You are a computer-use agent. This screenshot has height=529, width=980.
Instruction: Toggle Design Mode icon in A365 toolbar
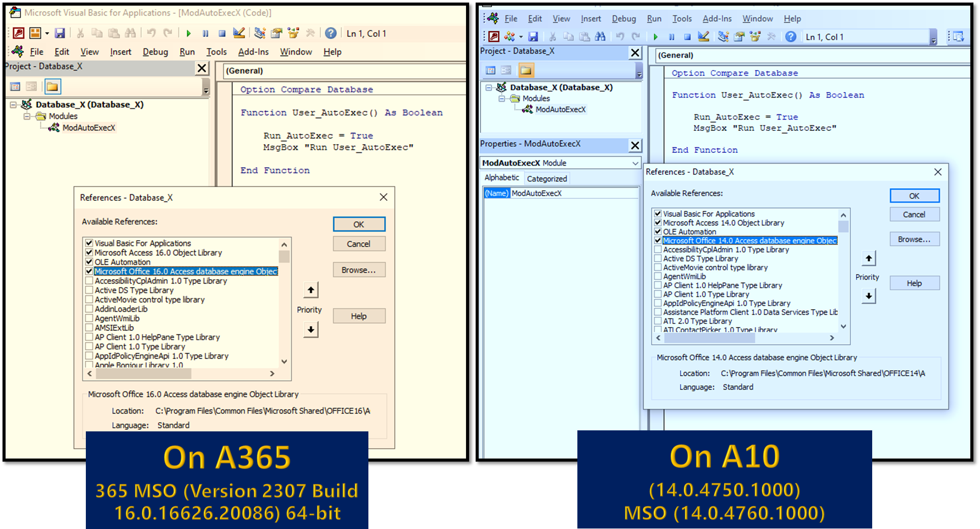coord(239,33)
